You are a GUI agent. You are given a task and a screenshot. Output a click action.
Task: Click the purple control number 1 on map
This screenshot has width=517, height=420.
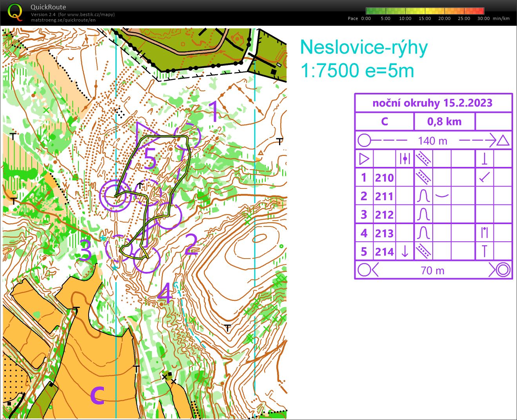click(214, 111)
